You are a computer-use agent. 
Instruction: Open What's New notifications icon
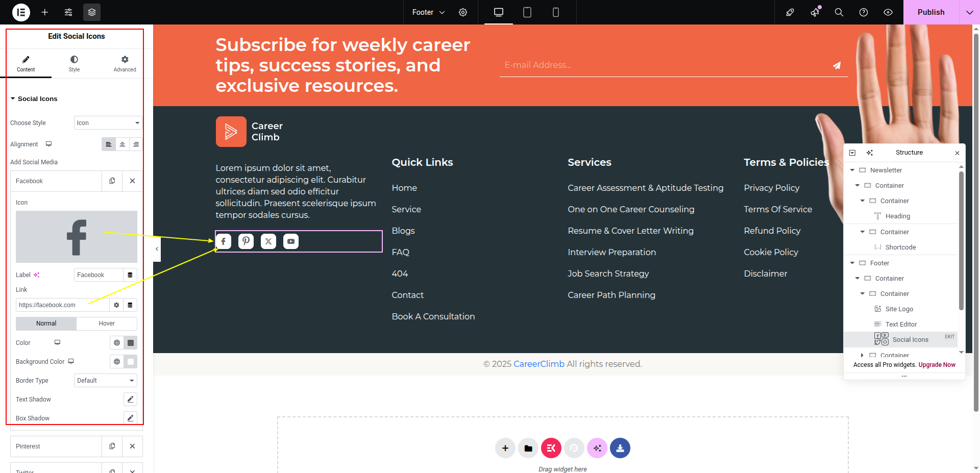click(815, 12)
